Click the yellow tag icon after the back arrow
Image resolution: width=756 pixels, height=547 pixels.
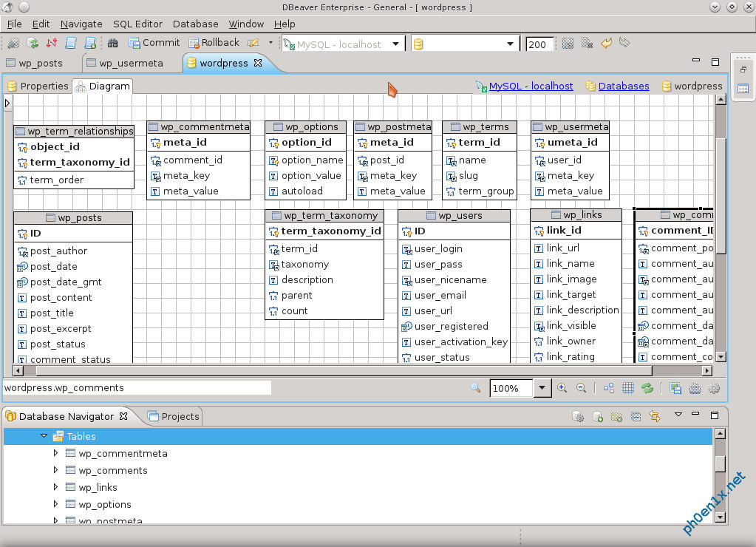[x=625, y=43]
